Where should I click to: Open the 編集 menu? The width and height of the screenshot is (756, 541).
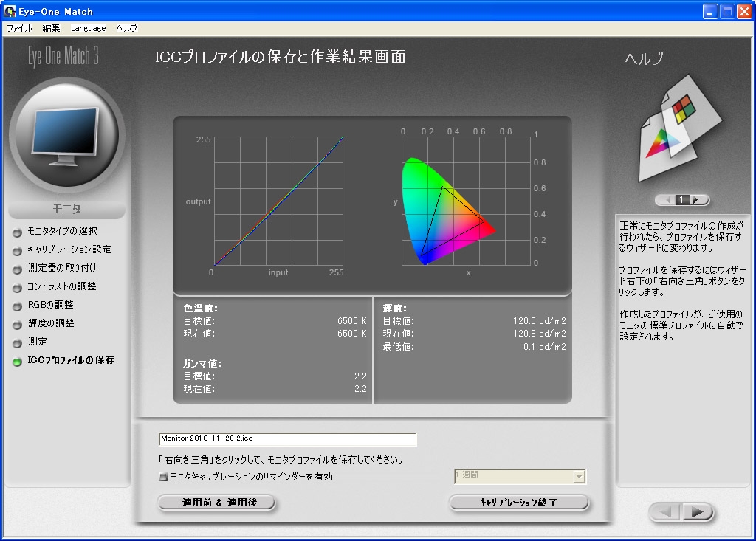pyautogui.click(x=51, y=28)
